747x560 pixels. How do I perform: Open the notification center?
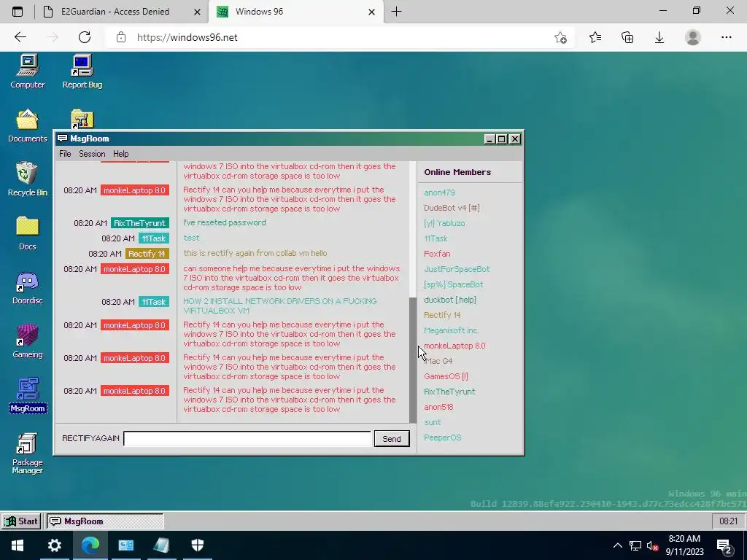click(724, 546)
